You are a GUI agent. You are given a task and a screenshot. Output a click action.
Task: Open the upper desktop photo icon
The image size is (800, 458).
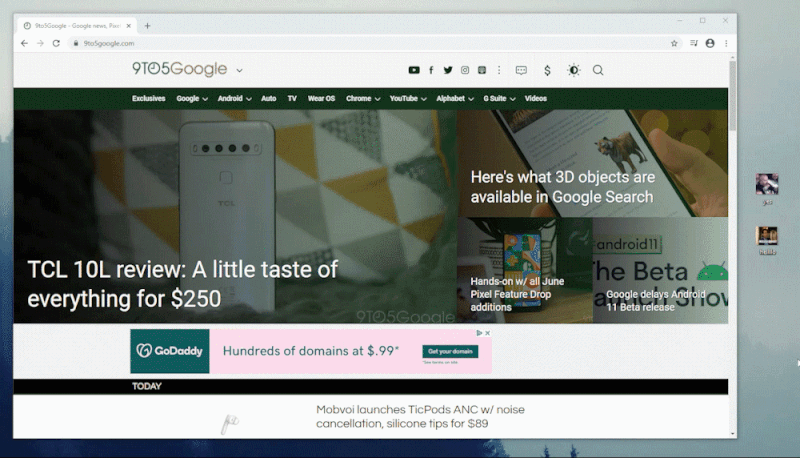pyautogui.click(x=767, y=184)
